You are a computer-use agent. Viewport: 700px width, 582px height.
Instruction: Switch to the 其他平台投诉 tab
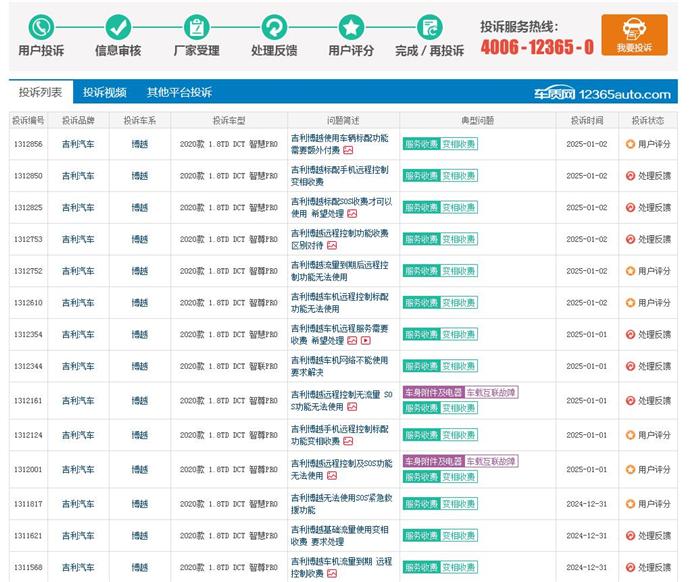click(179, 92)
